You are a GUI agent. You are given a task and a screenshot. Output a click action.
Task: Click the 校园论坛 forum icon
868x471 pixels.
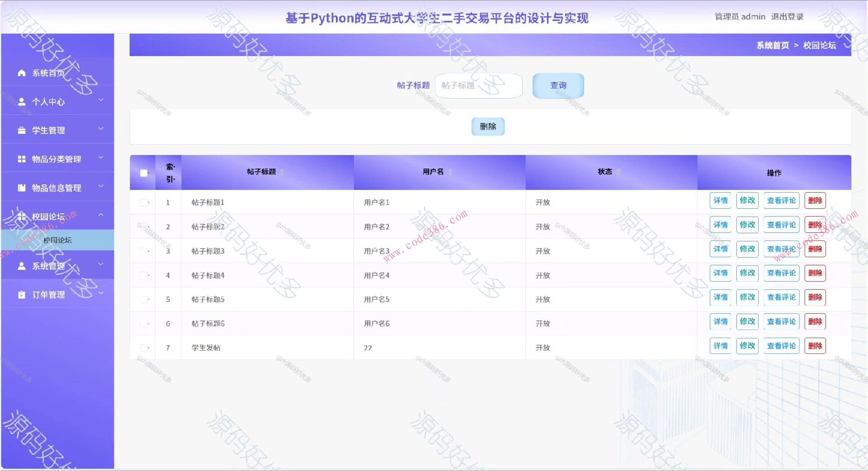21,216
